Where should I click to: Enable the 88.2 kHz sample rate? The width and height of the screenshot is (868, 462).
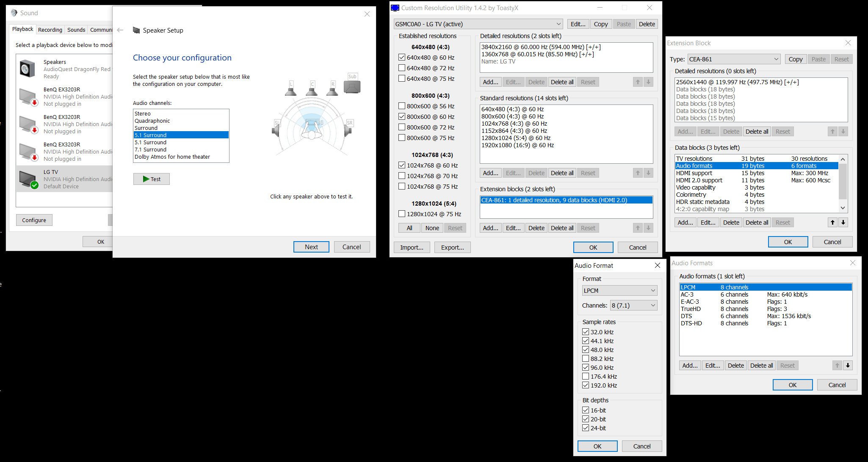[586, 359]
